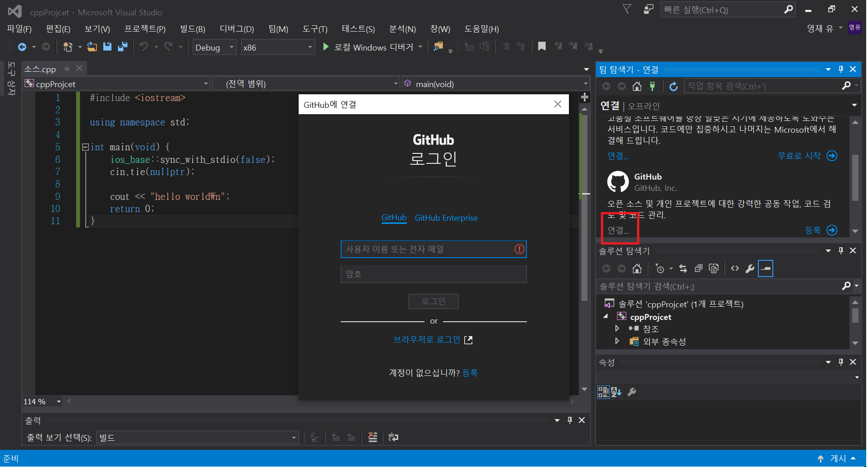868x467 pixels.
Task: Toggle bookmark with the bookmark flag icon
Action: tap(542, 46)
